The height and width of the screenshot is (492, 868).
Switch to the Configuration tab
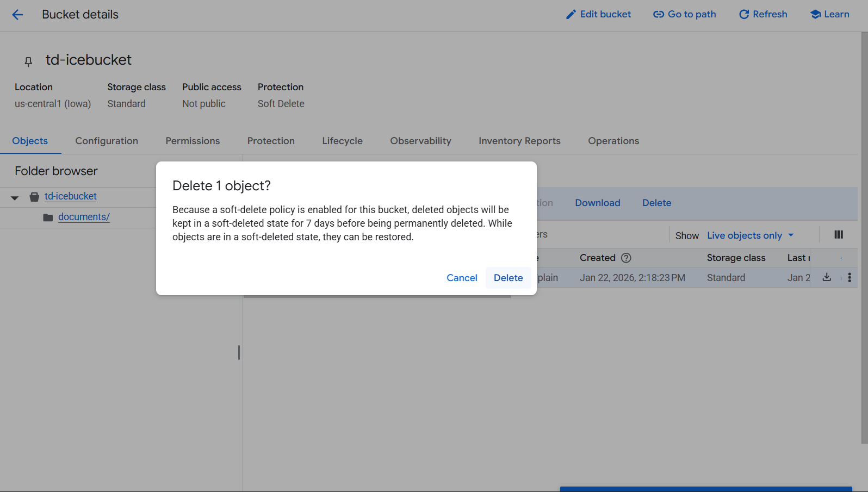[107, 141]
